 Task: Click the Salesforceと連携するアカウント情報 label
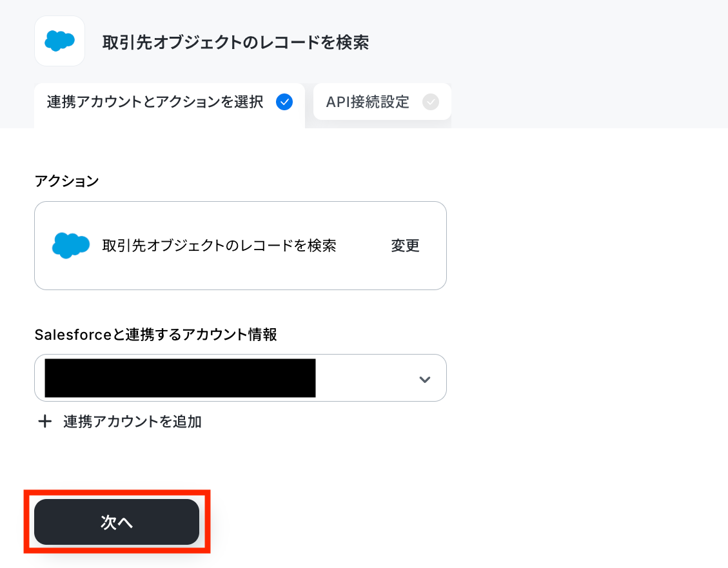point(155,335)
